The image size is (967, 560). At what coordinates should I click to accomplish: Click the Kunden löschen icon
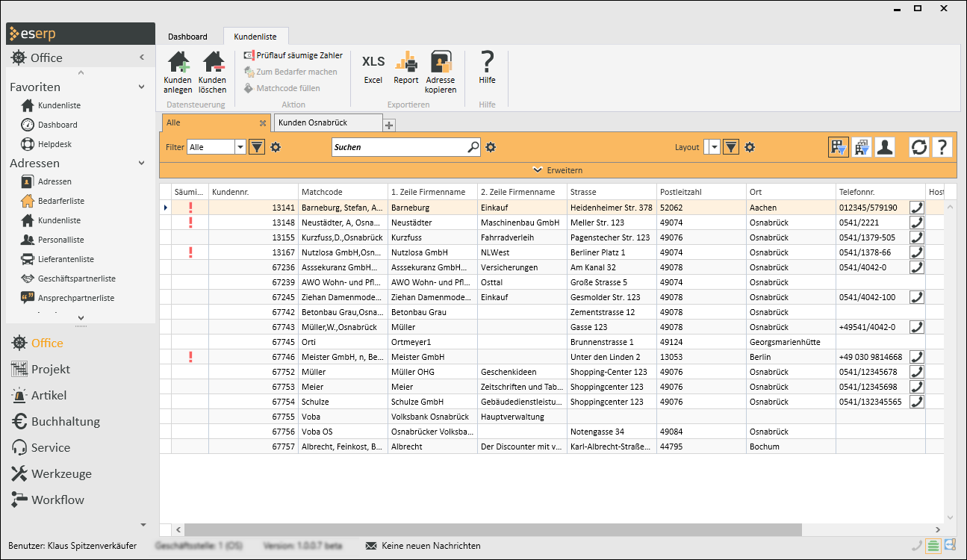(x=213, y=63)
